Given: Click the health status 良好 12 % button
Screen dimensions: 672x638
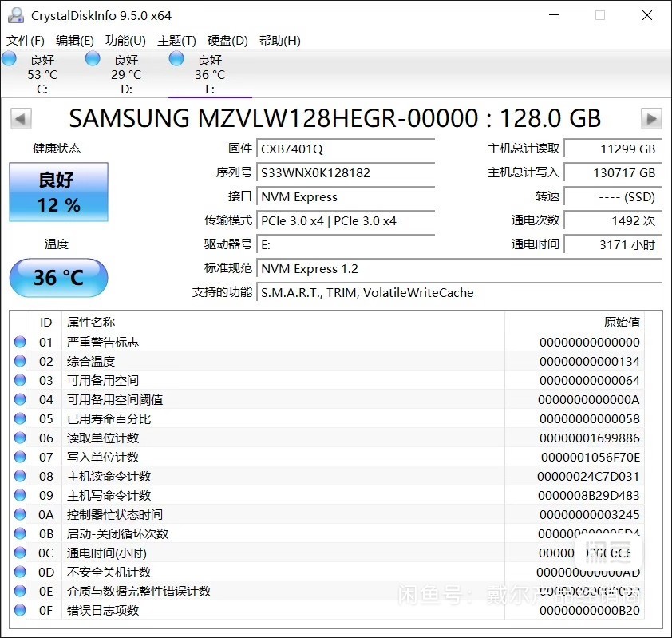Looking at the screenshot, I should [x=59, y=192].
